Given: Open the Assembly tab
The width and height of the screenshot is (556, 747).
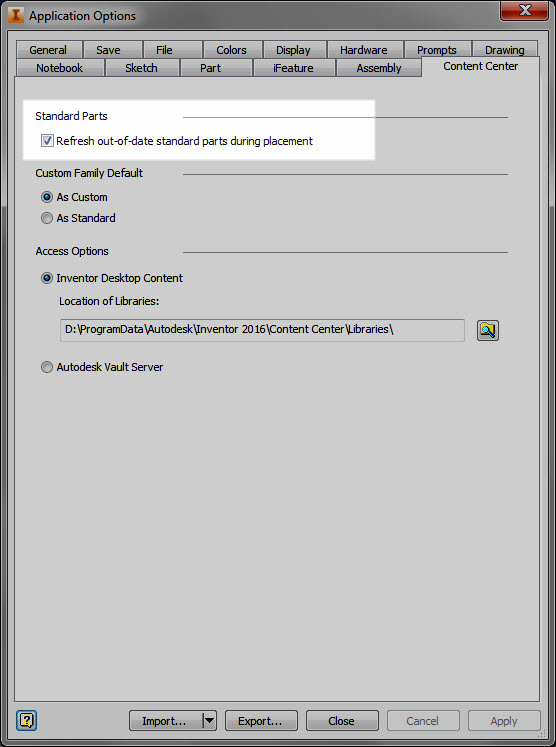Looking at the screenshot, I should click(x=379, y=68).
